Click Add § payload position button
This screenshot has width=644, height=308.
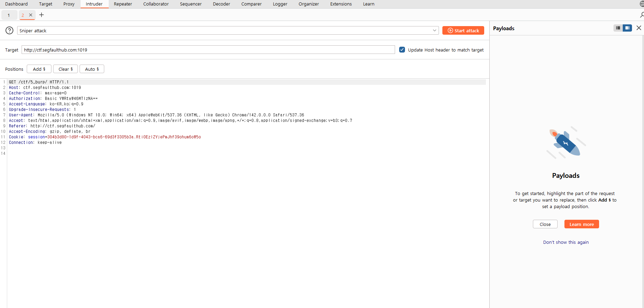click(x=39, y=69)
